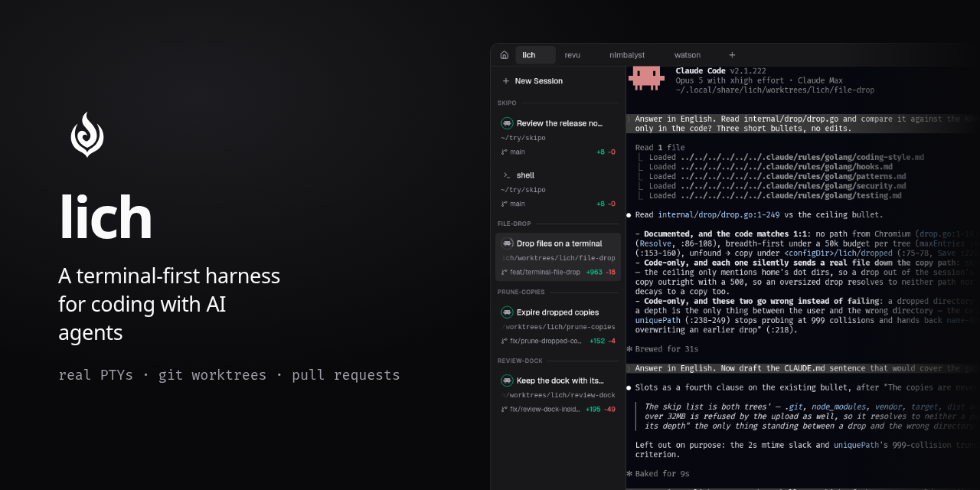Switch to the nimbalyst tab
The width and height of the screenshot is (980, 490).
627,55
